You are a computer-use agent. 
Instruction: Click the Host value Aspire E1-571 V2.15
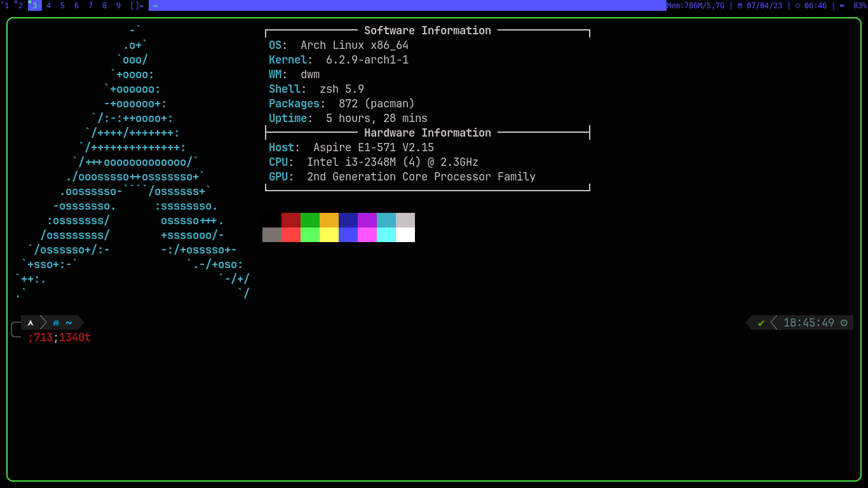pos(374,147)
